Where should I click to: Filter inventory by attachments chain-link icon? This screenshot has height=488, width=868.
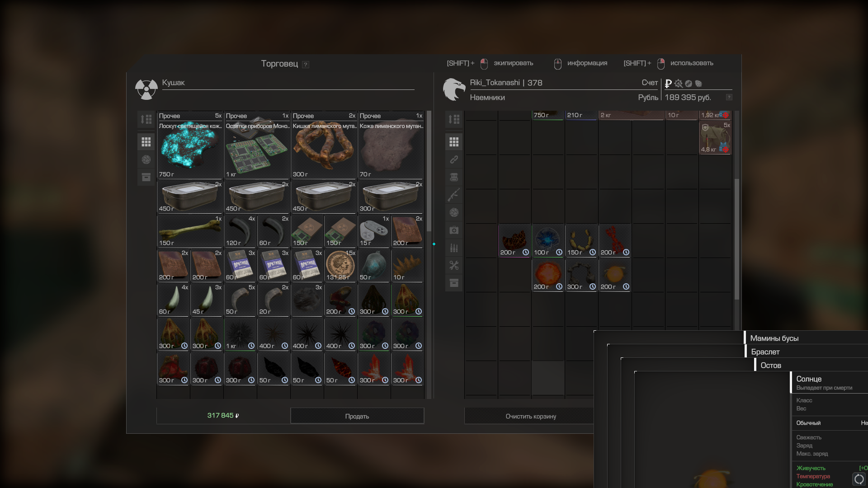(454, 160)
